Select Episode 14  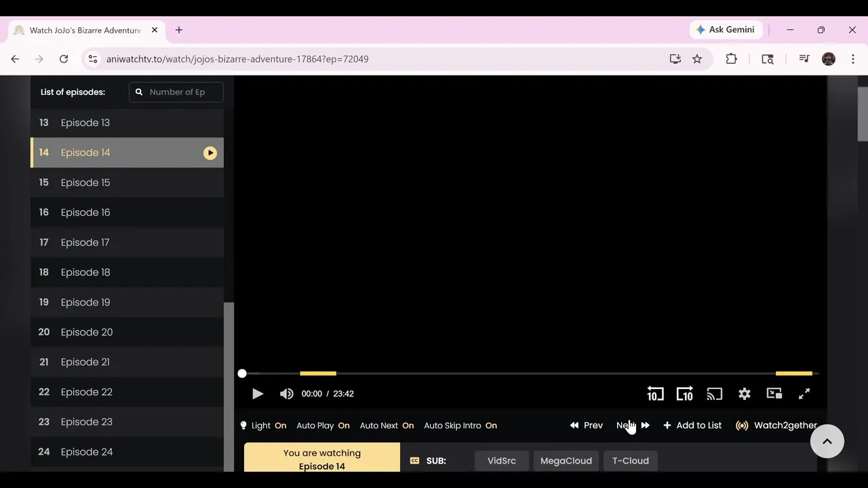tap(127, 152)
